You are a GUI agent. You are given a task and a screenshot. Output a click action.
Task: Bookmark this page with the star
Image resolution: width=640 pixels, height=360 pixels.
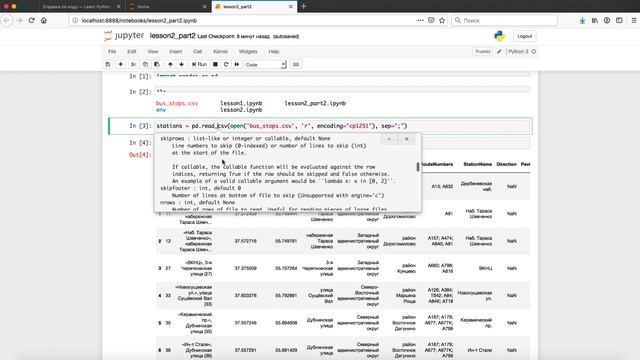tap(442, 20)
